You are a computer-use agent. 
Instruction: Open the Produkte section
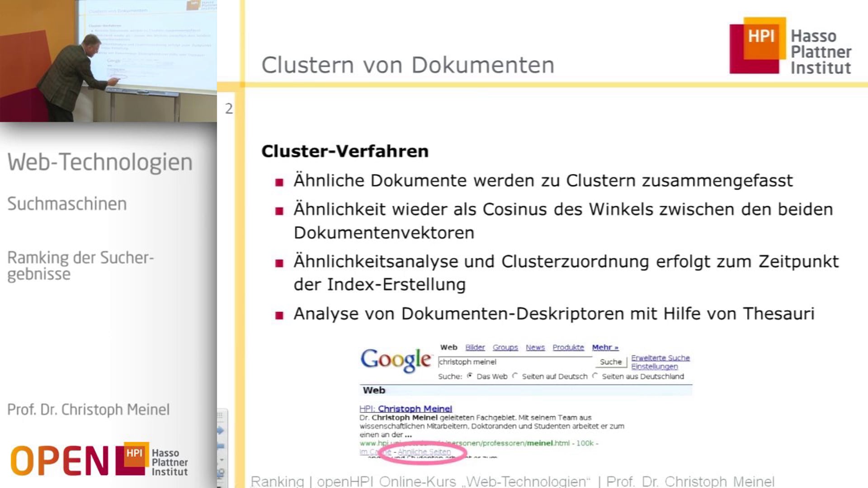568,347
